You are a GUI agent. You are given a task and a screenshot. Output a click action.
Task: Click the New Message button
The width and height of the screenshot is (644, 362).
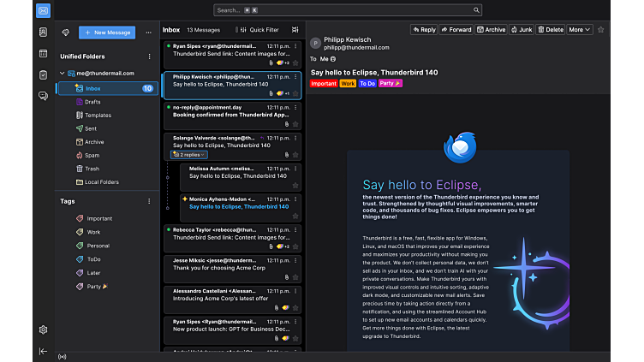pyautogui.click(x=107, y=33)
